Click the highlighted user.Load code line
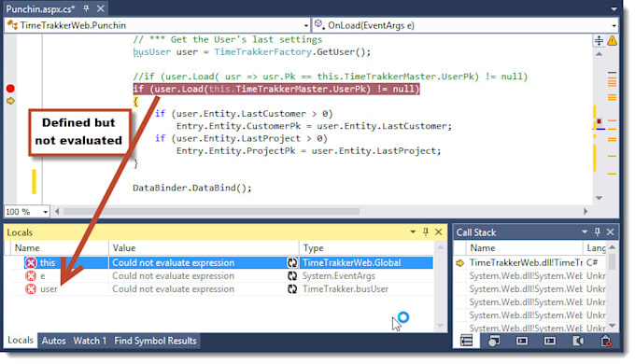This screenshot has height=364, width=635. [276, 89]
